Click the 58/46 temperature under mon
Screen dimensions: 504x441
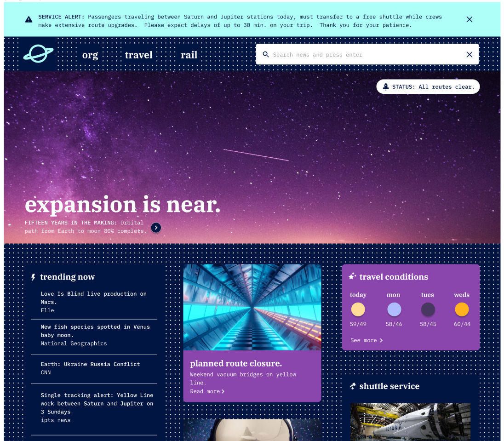[394, 324]
